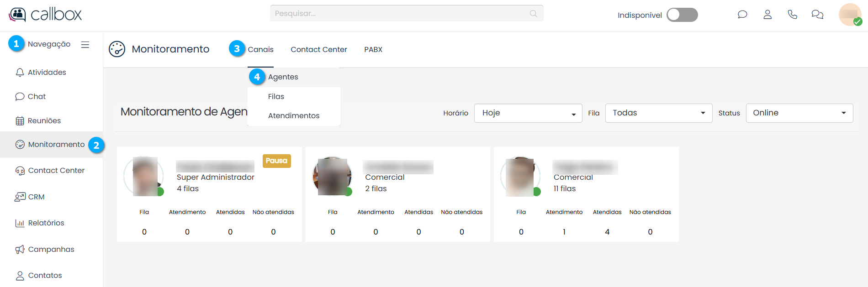868x287 pixels.
Task: Open the user avatar at top right
Action: coord(850,15)
